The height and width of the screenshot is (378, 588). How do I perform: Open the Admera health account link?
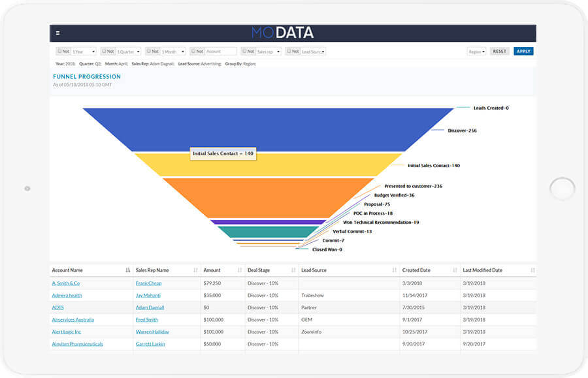67,295
